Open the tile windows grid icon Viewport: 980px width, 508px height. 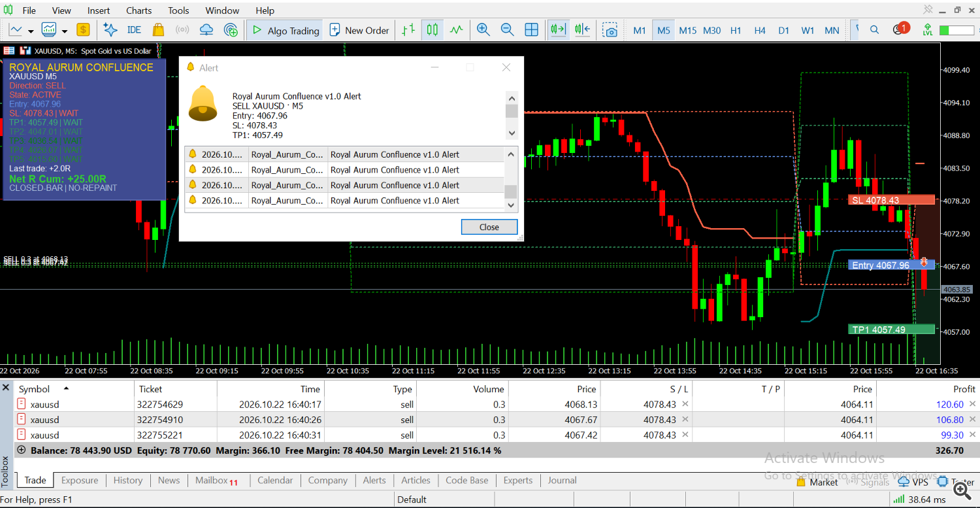pos(532,30)
